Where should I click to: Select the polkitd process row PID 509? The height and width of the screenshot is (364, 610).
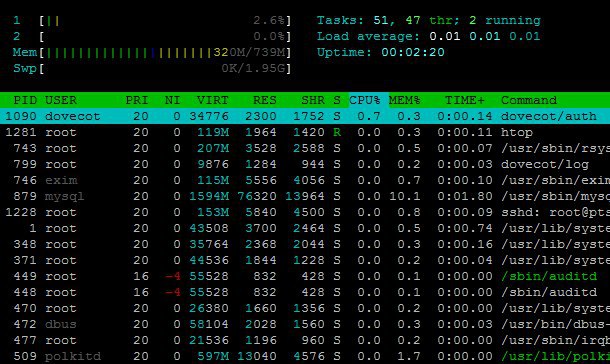click(x=305, y=356)
